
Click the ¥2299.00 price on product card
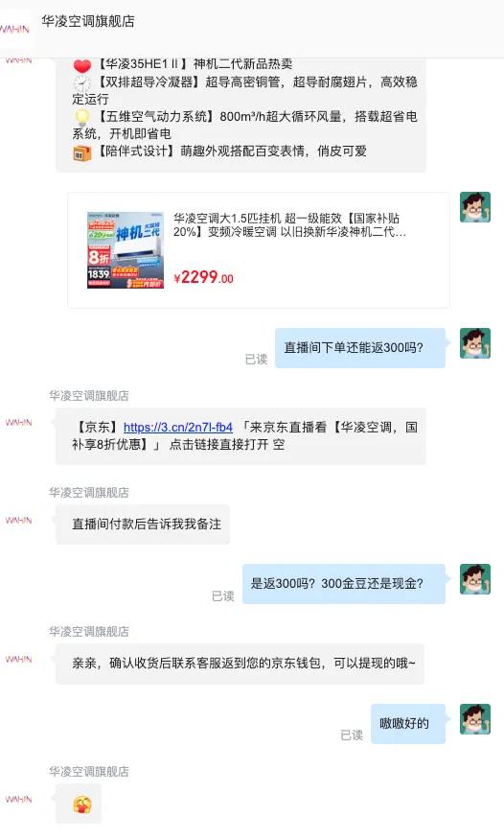(203, 277)
